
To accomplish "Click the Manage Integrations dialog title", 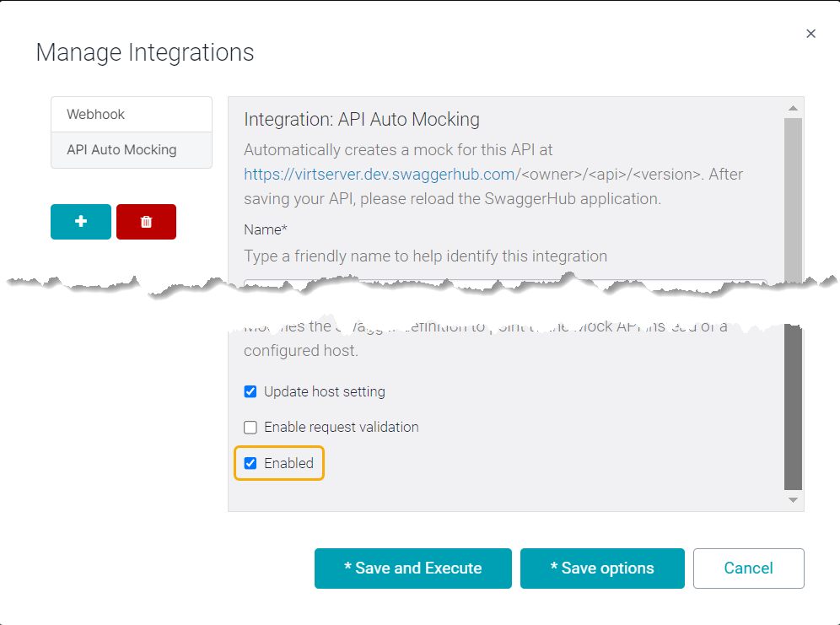I will pos(143,52).
